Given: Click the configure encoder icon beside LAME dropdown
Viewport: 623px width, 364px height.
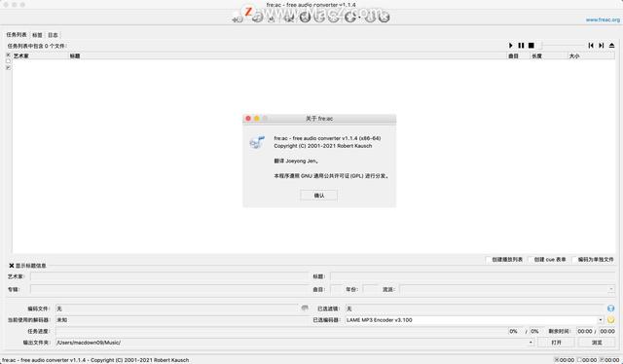Looking at the screenshot, I should point(611,319).
